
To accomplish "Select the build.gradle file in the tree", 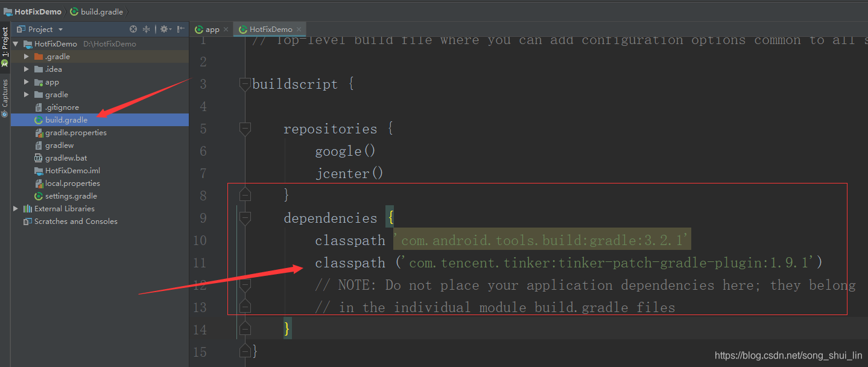I will point(100,120).
